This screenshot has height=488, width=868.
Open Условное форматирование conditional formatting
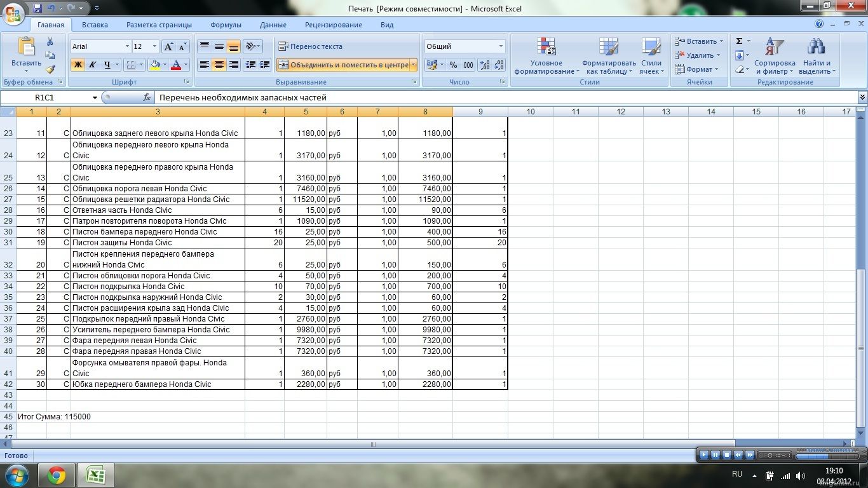(x=546, y=56)
